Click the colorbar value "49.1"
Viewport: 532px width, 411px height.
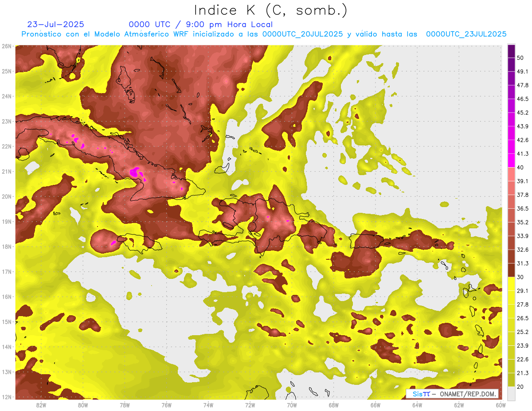pyautogui.click(x=523, y=71)
